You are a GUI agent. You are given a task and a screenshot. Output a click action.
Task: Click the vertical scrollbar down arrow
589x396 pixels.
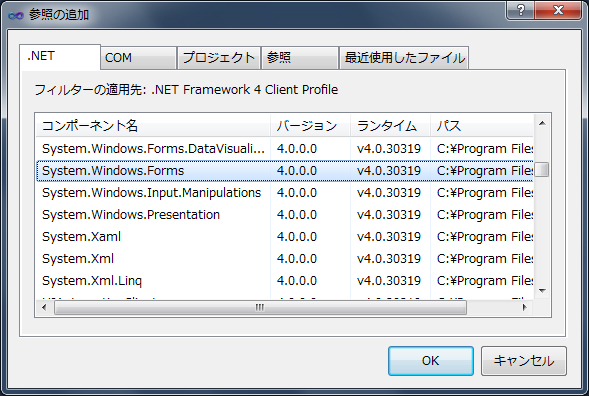pos(542,290)
